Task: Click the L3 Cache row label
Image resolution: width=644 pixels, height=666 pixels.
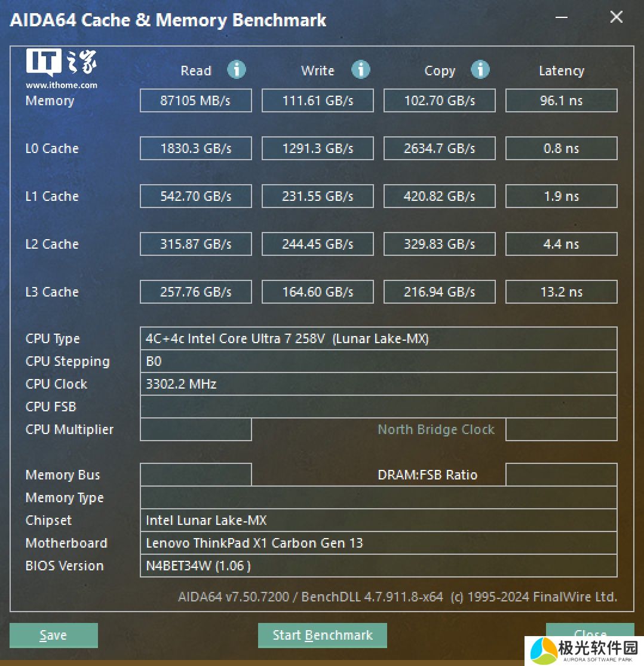Action: coord(52,292)
